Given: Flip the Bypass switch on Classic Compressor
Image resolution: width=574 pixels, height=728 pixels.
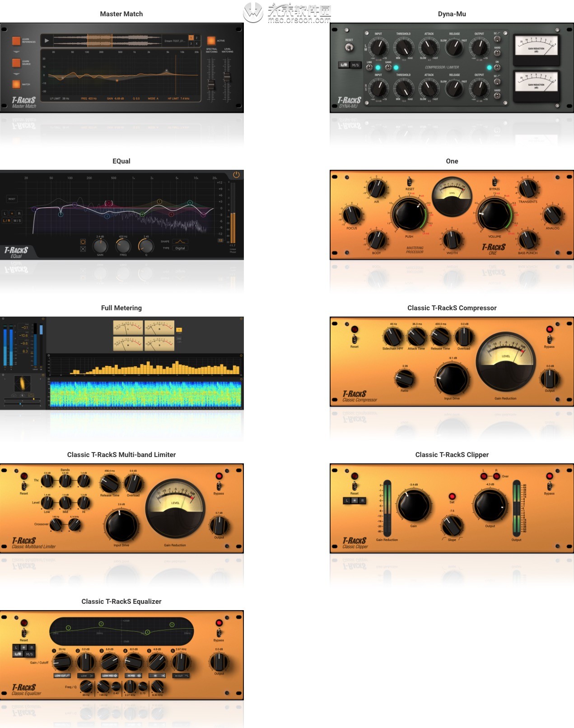Looking at the screenshot, I should coord(549,339).
